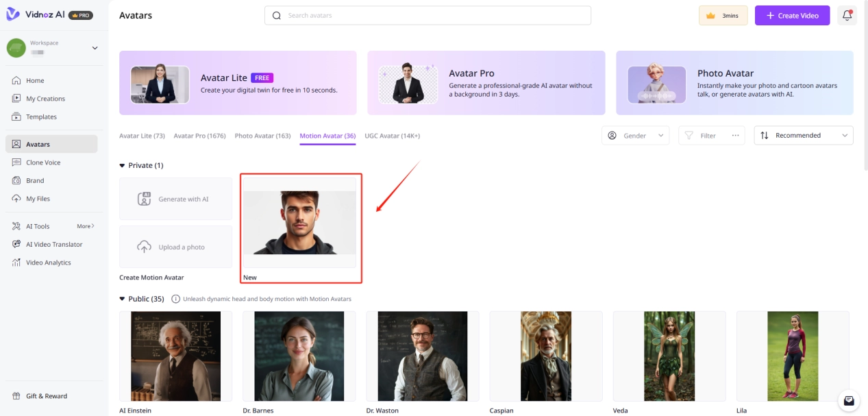
Task: Click the Home sidebar icon
Action: tap(16, 80)
